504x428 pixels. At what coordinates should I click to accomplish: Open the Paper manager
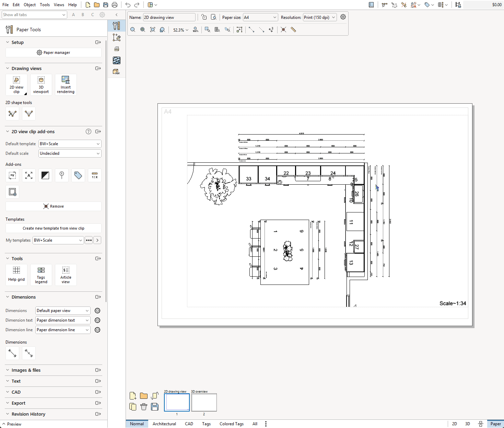point(54,53)
